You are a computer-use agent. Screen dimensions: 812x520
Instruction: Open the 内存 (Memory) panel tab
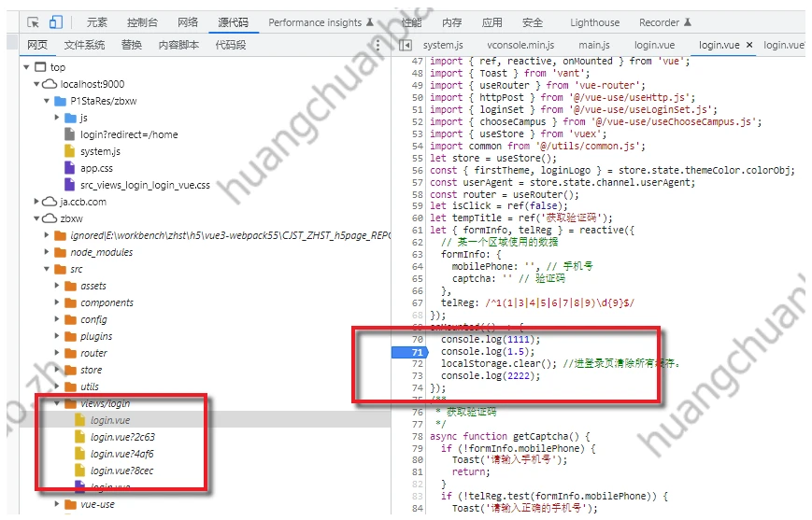(451, 22)
